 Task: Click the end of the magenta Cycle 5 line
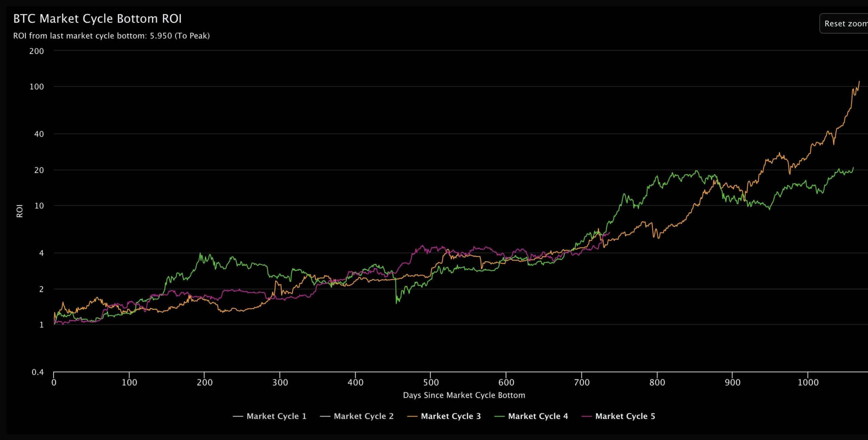[610, 232]
